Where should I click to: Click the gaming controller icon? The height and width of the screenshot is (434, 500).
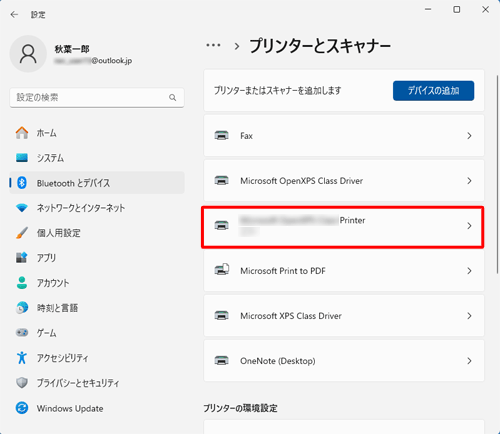[x=22, y=333]
